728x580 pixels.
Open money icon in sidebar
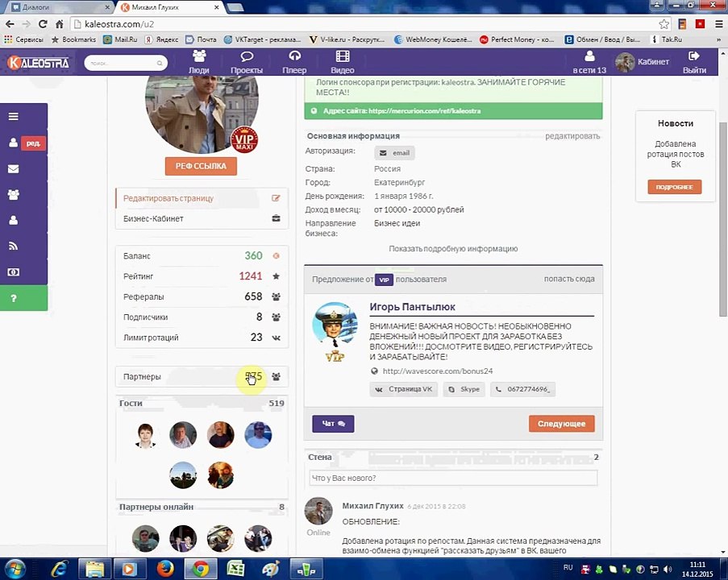(14, 272)
